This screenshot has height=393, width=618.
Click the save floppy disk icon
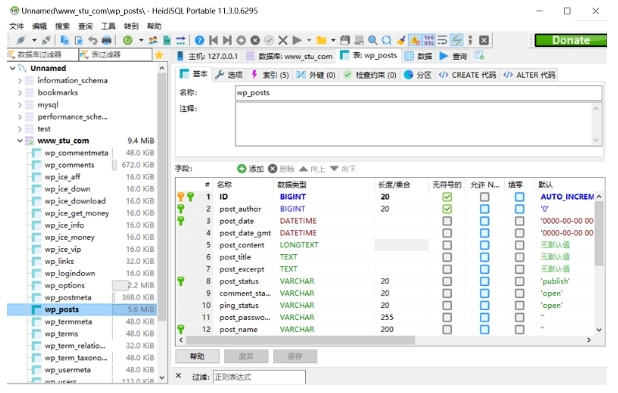345,40
